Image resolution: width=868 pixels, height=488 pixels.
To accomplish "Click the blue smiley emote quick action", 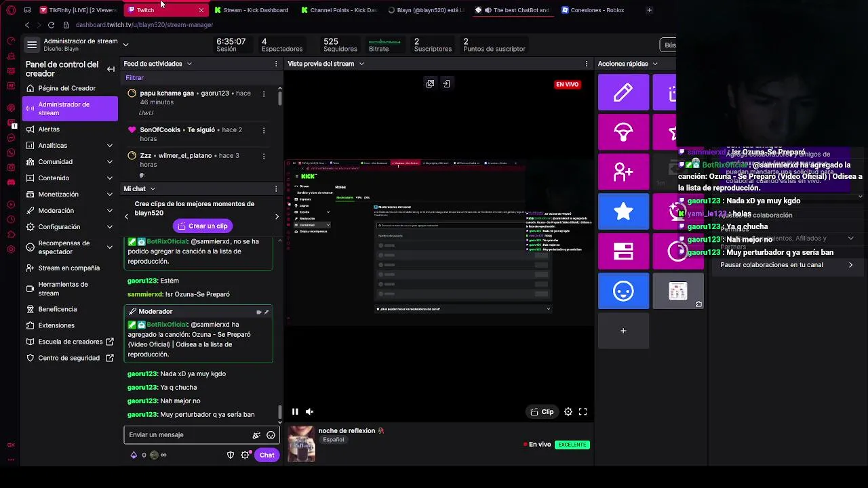I will [623, 291].
